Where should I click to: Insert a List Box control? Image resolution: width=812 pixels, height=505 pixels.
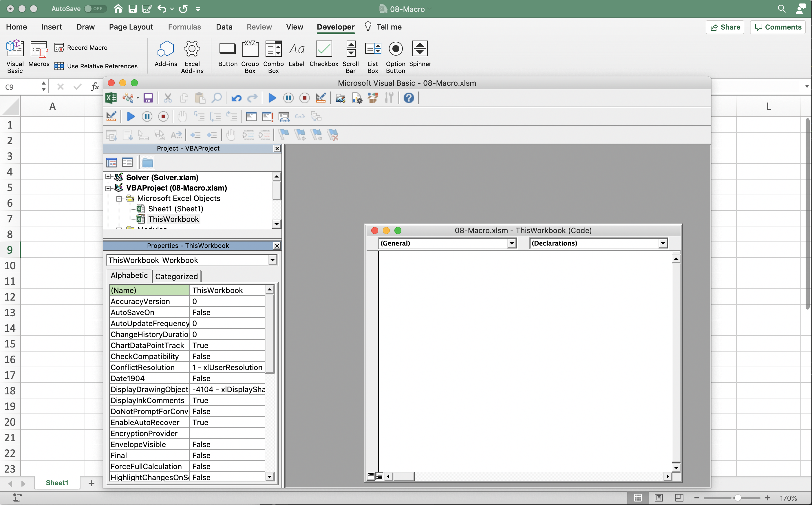pos(372,56)
